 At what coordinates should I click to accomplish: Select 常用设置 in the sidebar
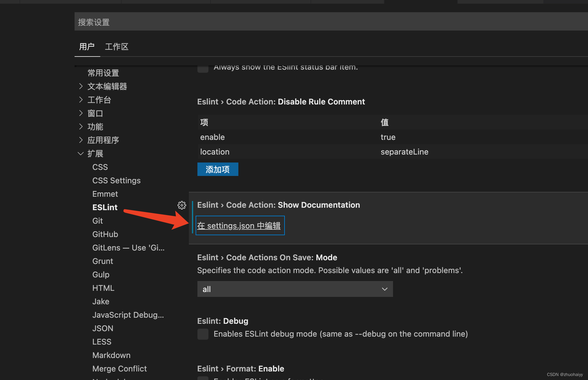[x=103, y=73]
